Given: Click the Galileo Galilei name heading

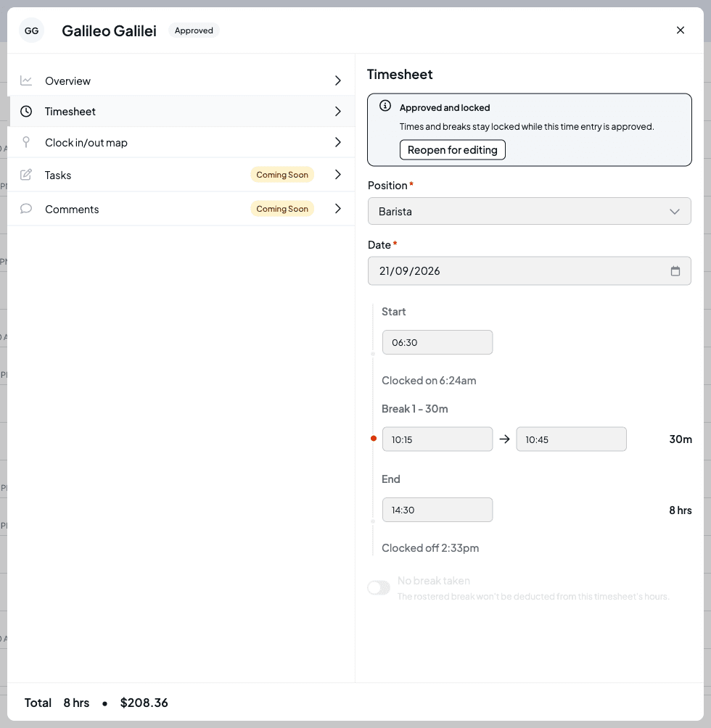Looking at the screenshot, I should pos(109,30).
